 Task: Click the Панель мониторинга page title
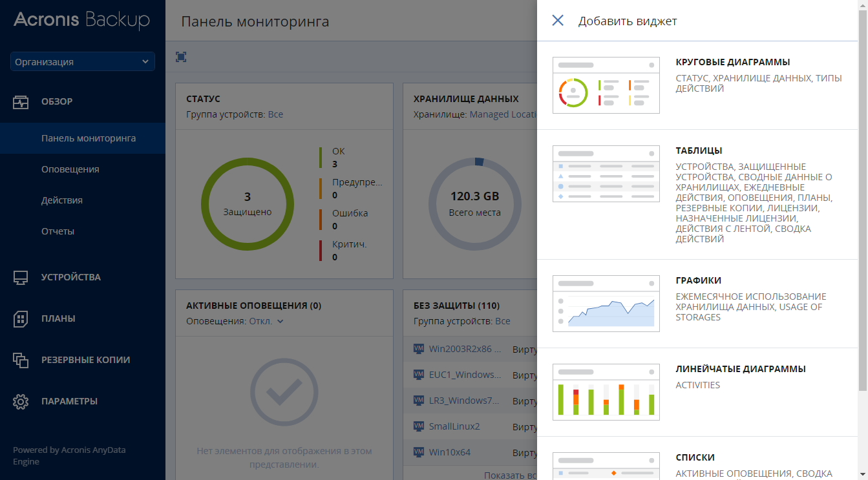coord(255,21)
